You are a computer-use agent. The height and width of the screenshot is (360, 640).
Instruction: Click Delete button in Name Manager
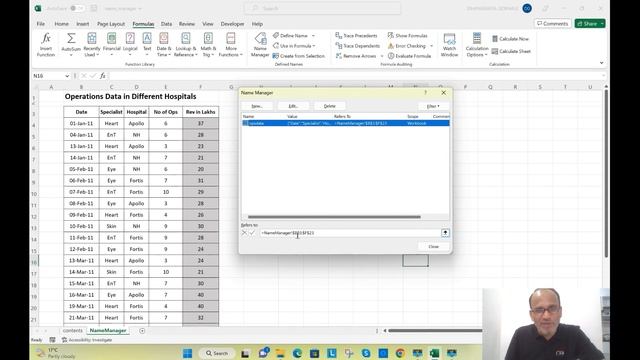point(329,106)
